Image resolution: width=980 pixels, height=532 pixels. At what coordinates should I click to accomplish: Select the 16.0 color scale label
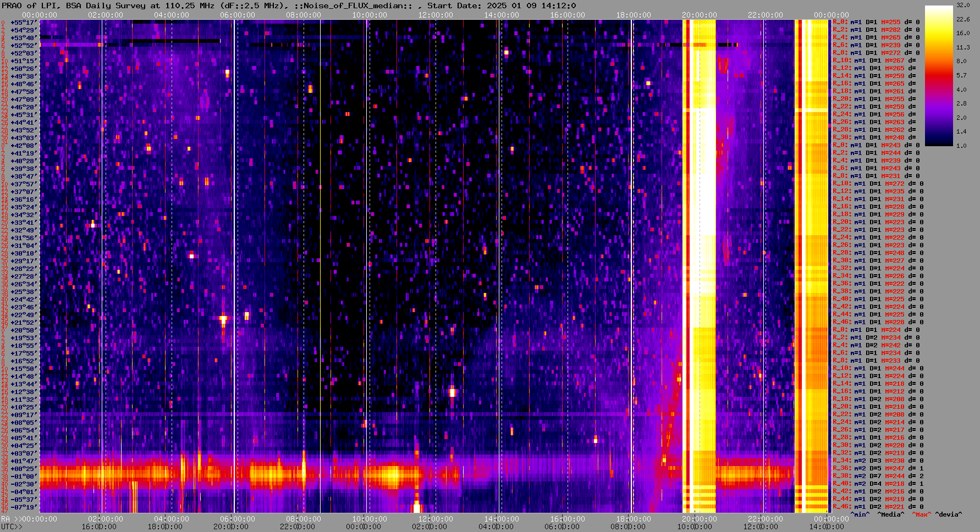[963, 33]
